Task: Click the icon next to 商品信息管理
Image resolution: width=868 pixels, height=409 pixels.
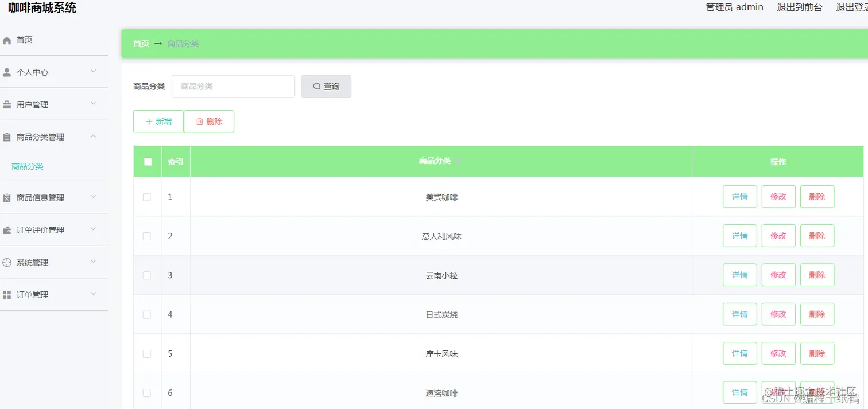Action: pos(7,198)
